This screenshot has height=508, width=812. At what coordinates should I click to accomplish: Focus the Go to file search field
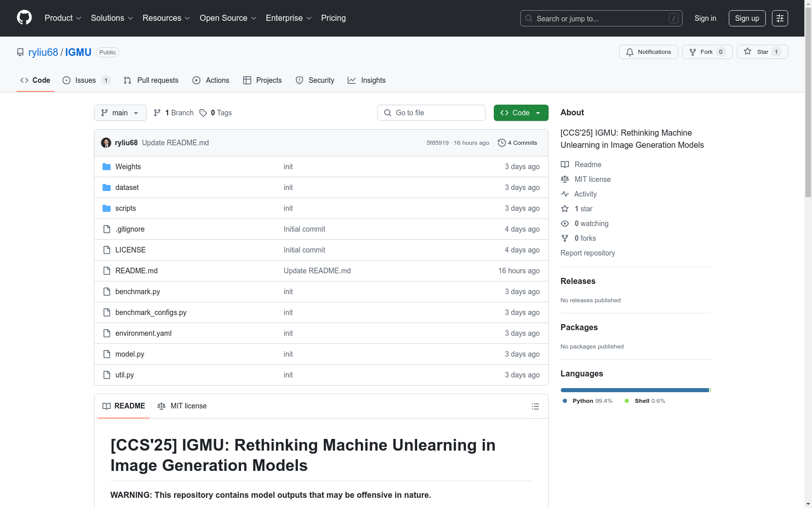[431, 113]
